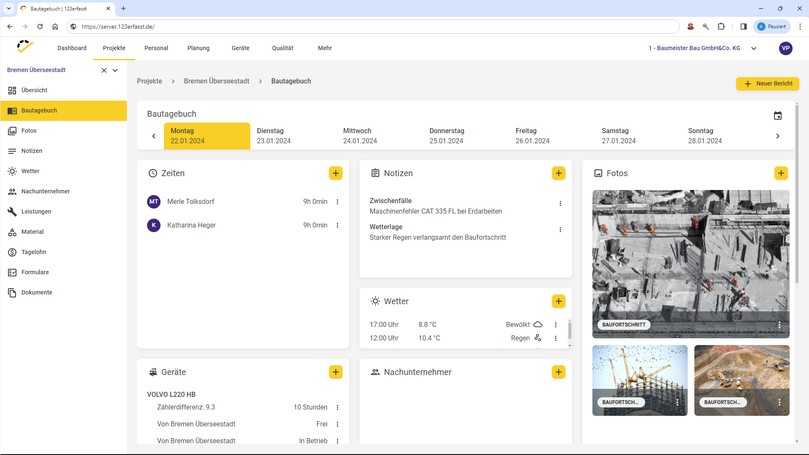Screen dimensions: 809x455
Task: Add a weather entry in Wetter card
Action: coord(558,301)
